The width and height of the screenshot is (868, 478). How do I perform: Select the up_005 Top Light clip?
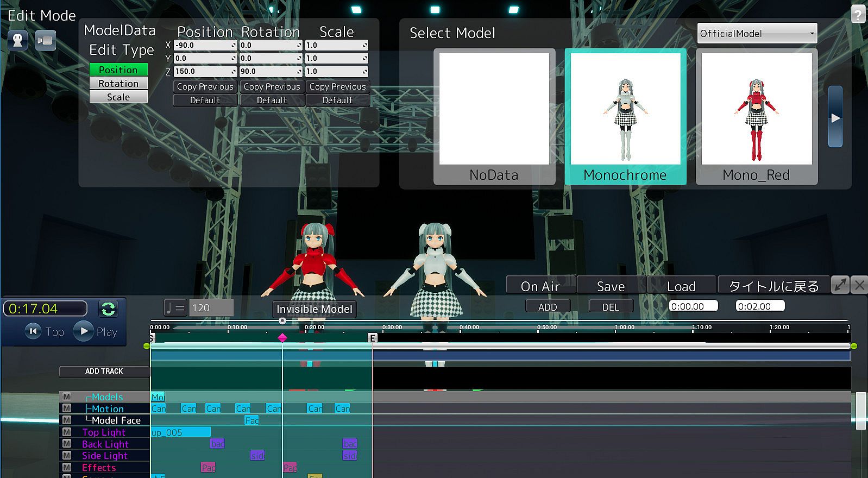[180, 432]
